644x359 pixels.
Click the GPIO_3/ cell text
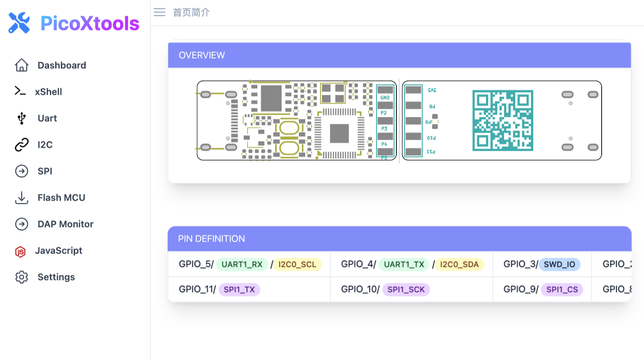[x=521, y=264]
